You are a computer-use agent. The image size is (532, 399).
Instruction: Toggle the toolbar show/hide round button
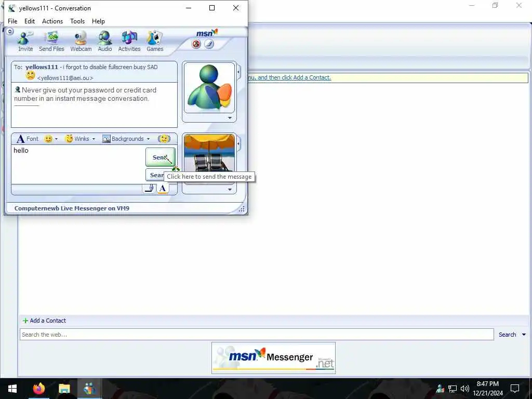coord(10,32)
